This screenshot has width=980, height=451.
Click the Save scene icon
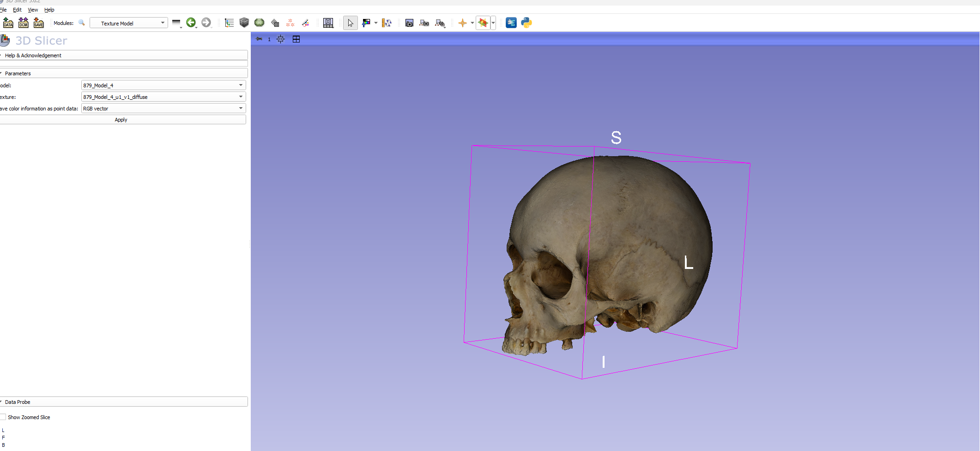coord(38,23)
